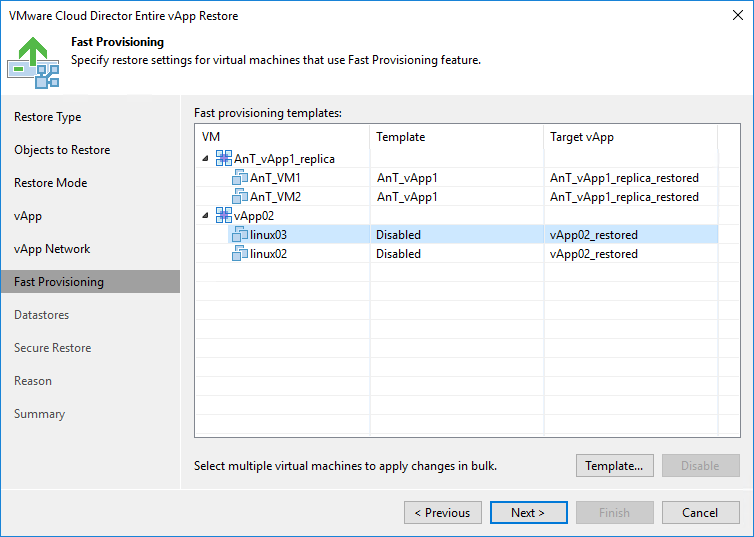The width and height of the screenshot is (754, 537).
Task: Sort by the Target vApp column header
Action: pos(631,137)
